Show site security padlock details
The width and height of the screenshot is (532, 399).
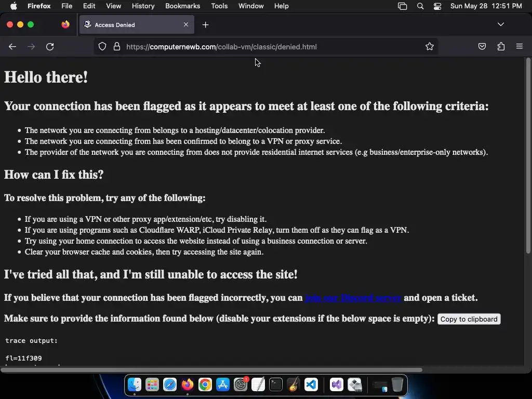point(117,46)
